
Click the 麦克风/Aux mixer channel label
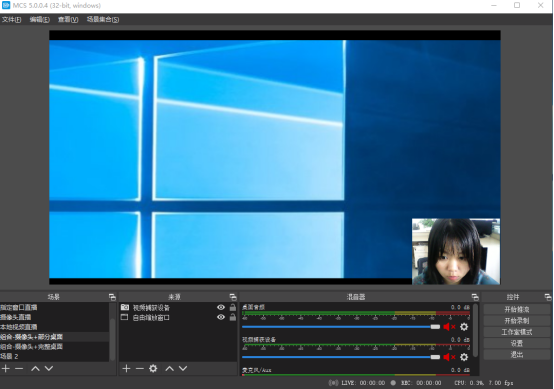click(257, 370)
